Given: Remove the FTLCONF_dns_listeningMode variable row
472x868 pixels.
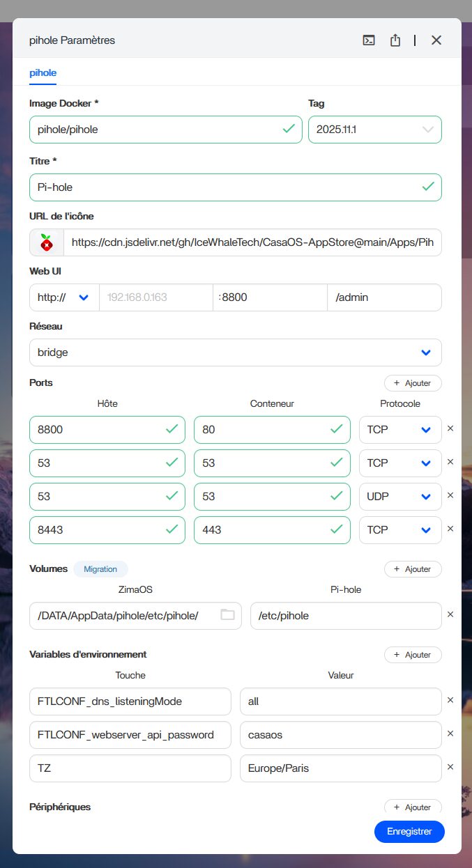Looking at the screenshot, I should (x=450, y=700).
